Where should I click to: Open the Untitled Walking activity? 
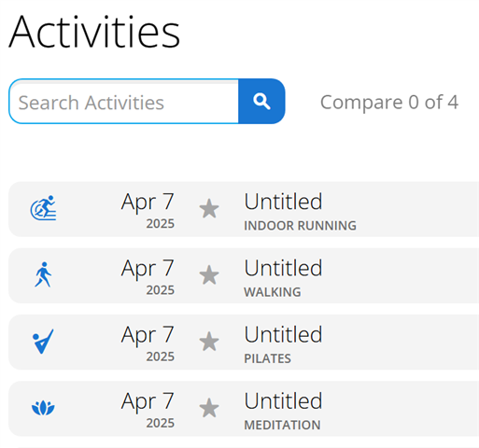283,268
